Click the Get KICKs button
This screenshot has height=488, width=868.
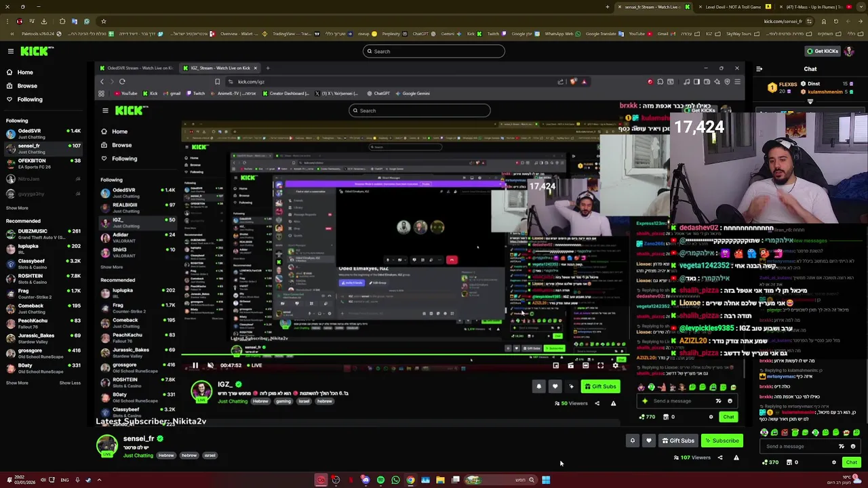coord(822,52)
